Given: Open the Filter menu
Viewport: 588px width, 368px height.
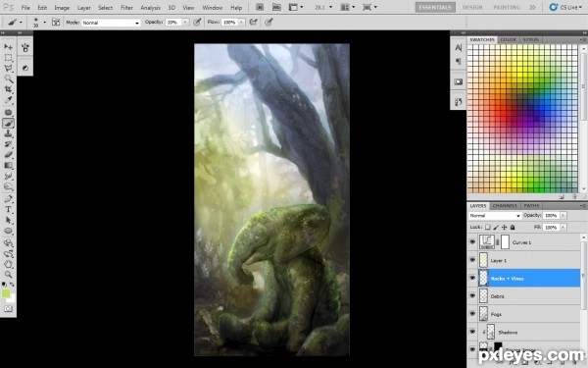Looking at the screenshot, I should click(126, 8).
